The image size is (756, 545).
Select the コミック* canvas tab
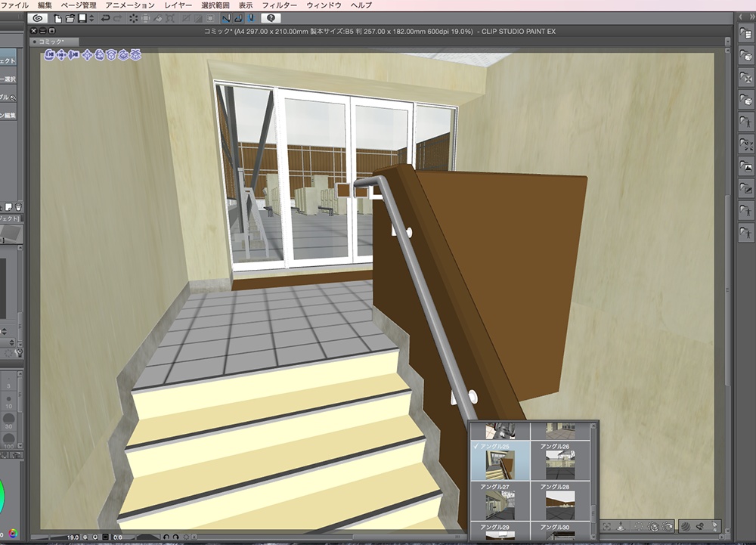(54, 42)
